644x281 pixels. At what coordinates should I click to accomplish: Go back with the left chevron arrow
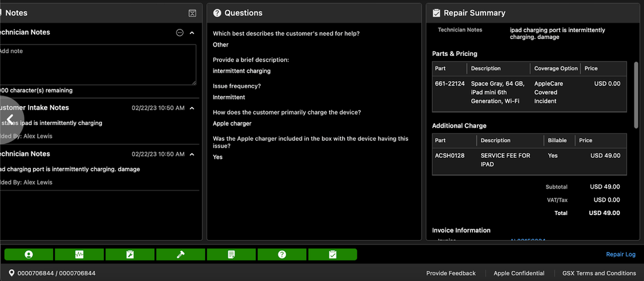coord(10,119)
